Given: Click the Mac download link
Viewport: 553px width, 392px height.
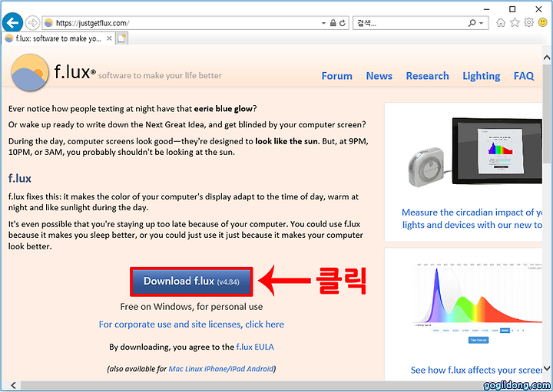Looking at the screenshot, I should 176,369.
